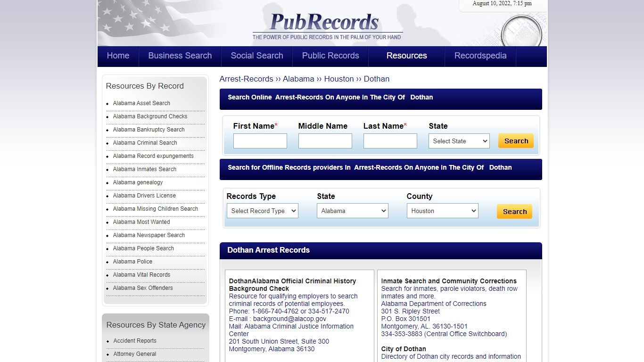Click Arrest-Records breadcrumb link
The width and height of the screenshot is (644, 362).
(x=246, y=79)
